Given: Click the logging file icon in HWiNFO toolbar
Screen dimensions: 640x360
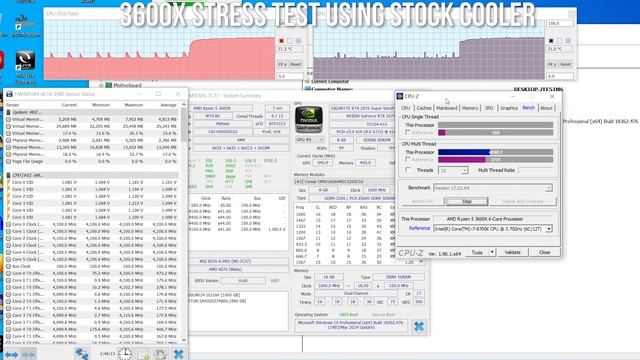Looking at the screenshot, I should (x=144, y=354).
